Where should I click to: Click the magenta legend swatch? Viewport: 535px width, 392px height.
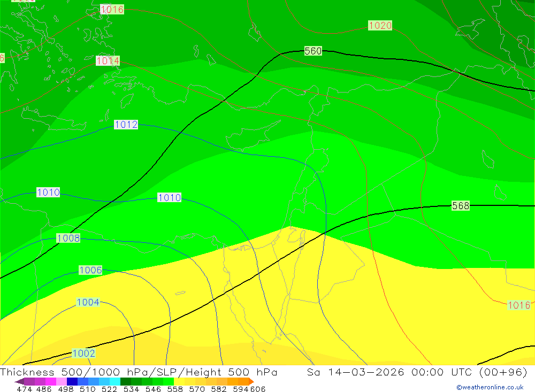point(51,381)
